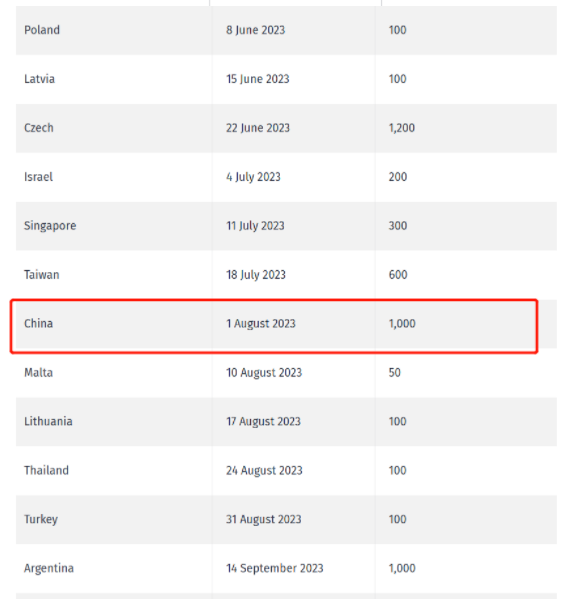Click the 14 September 2023 date
Image resolution: width=572 pixels, height=599 pixels.
click(275, 568)
